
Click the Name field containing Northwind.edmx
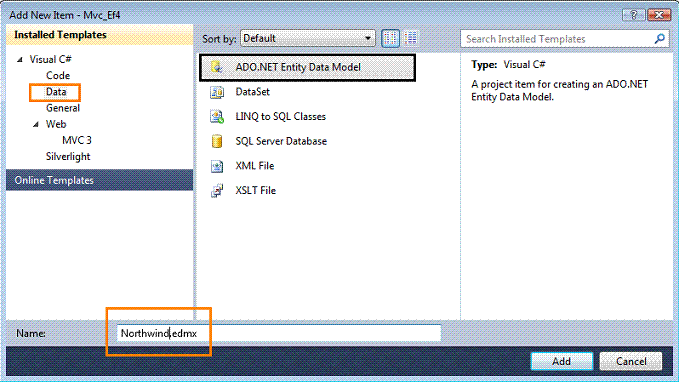279,333
